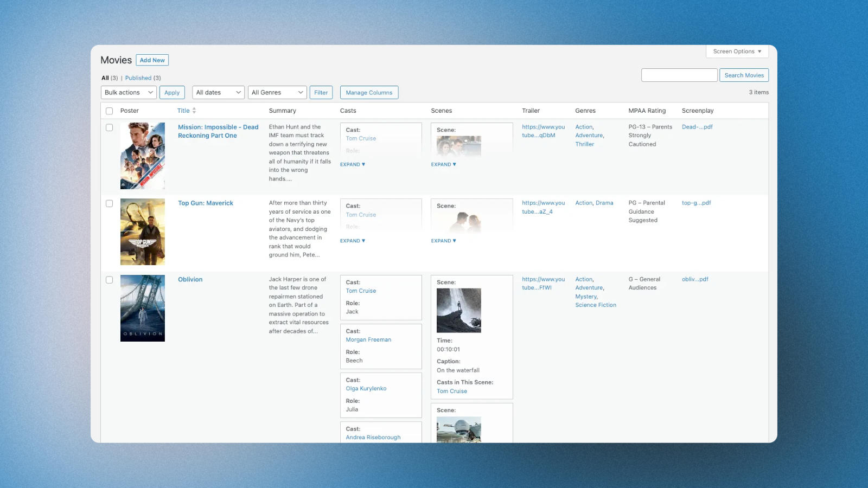The image size is (868, 488).
Task: Open the Screen Options panel
Action: coord(736,51)
